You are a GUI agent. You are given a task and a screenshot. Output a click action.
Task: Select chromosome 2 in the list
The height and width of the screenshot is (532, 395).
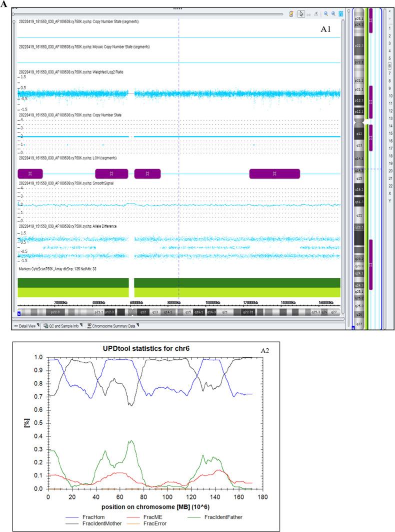[389, 36]
